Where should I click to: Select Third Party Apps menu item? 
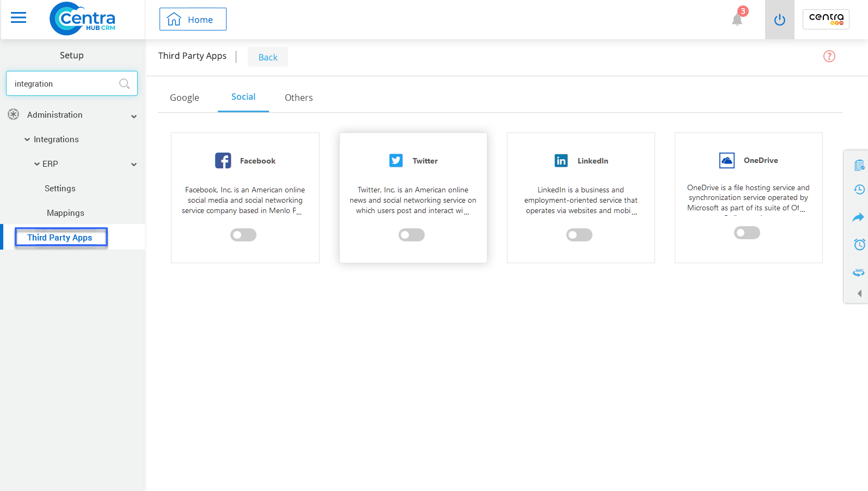point(61,237)
